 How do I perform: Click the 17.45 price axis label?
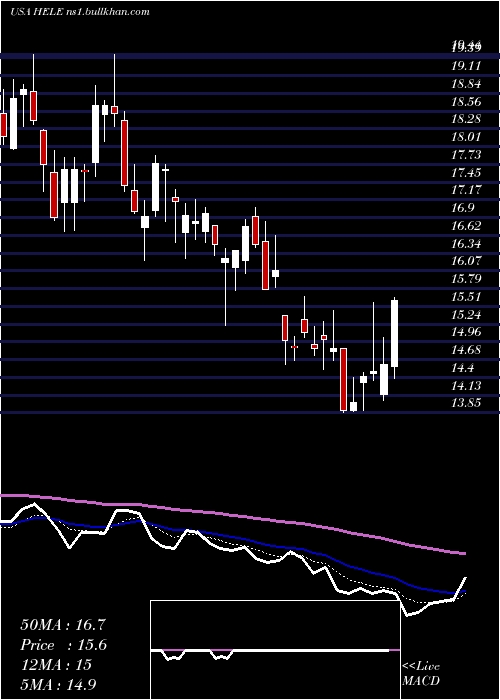466,172
